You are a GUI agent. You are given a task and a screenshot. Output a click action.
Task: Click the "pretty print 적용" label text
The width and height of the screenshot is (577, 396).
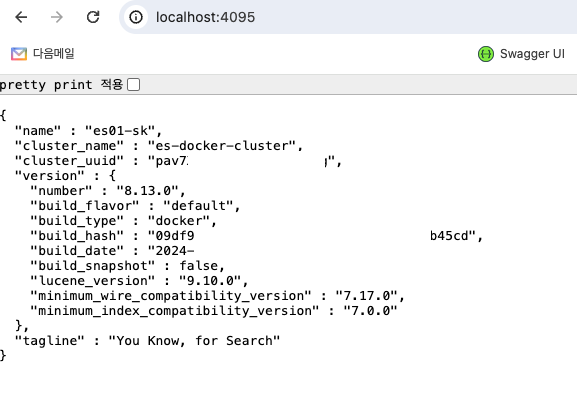pos(61,85)
